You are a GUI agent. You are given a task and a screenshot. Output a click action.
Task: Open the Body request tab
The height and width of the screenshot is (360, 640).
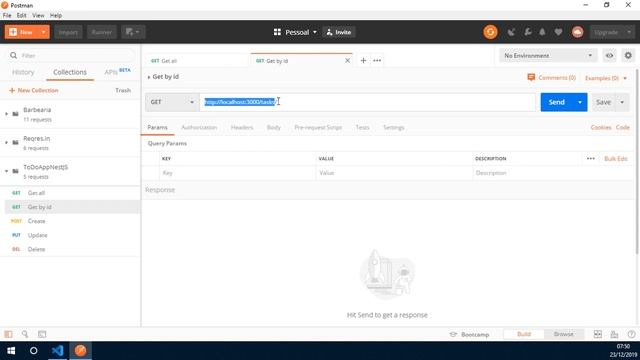273,127
